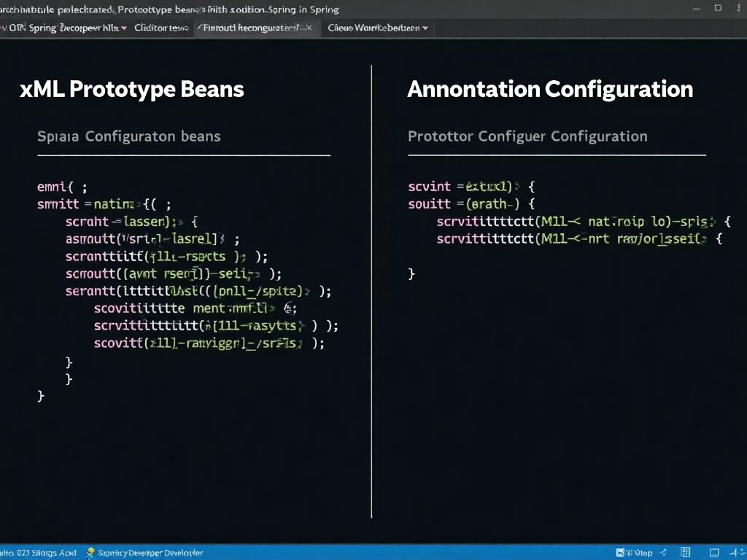Click the 'asmautt' code line
Image resolution: width=747 pixels, height=560 pixels.
coord(153,239)
